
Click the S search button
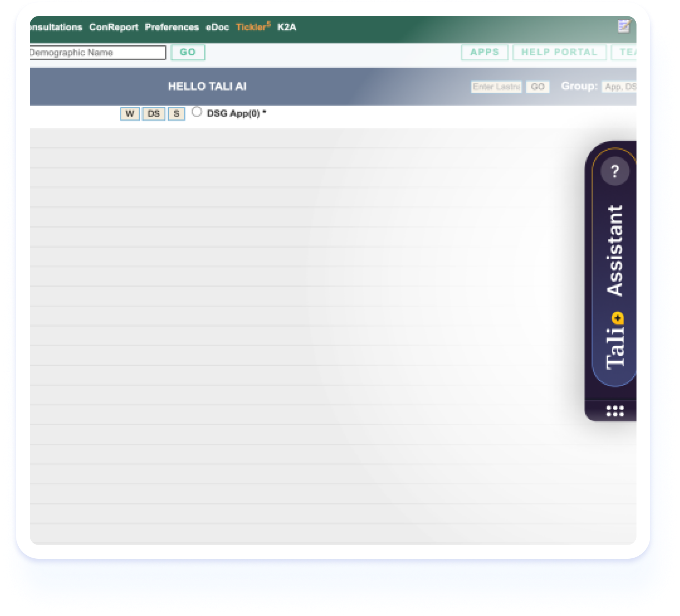tap(176, 114)
